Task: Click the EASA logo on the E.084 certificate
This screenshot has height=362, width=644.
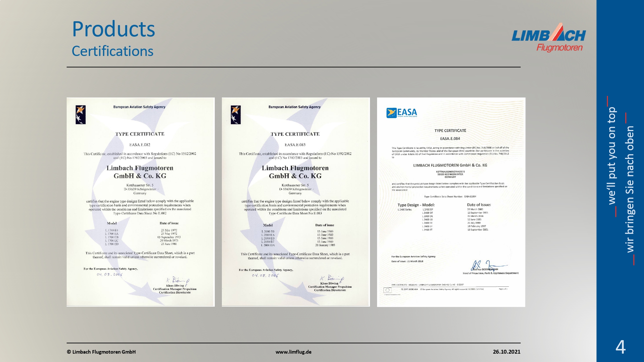Action: click(x=402, y=113)
